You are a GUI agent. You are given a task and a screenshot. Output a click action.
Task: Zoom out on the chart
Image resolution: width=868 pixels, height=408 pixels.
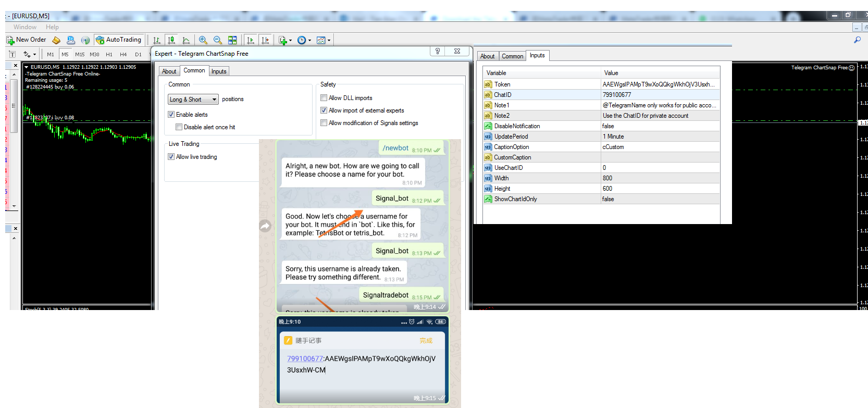tap(218, 40)
